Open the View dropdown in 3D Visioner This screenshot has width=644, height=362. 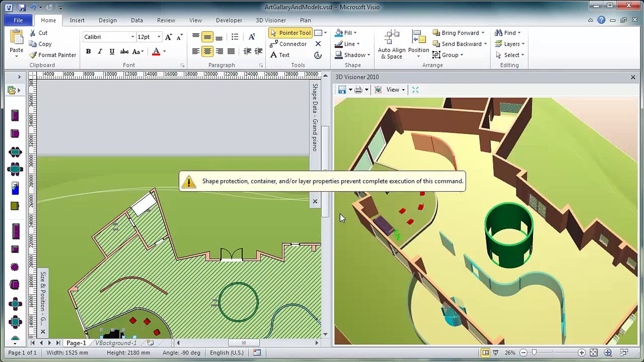click(x=395, y=90)
